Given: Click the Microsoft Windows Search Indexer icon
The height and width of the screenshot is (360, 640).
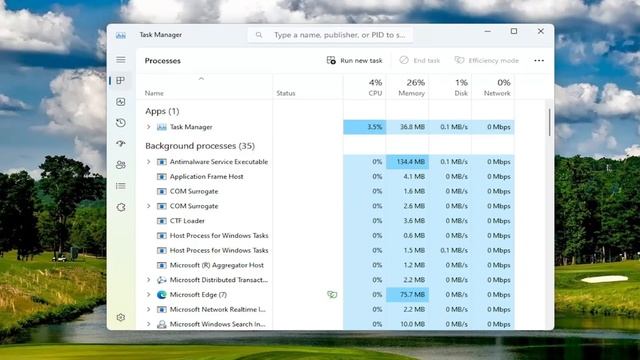Looking at the screenshot, I should pyautogui.click(x=162, y=324).
